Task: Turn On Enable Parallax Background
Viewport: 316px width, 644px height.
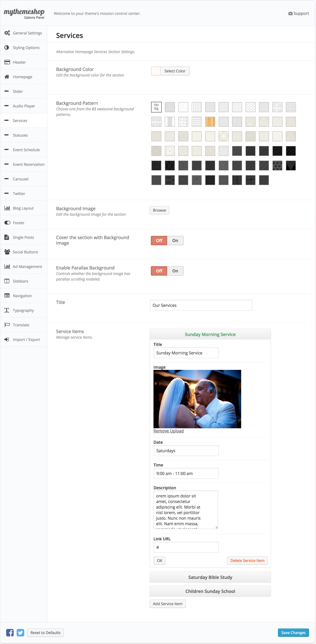Action: (x=175, y=271)
